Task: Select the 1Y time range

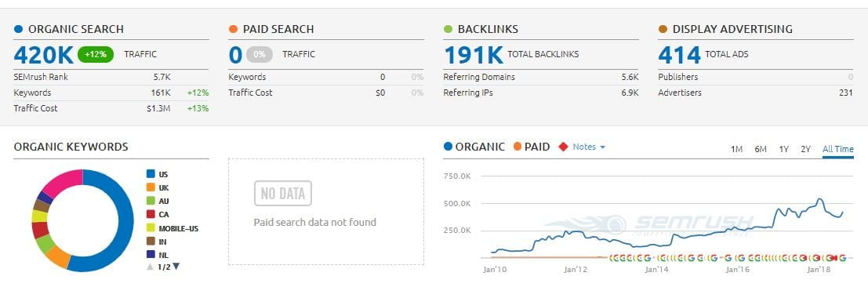Action: [784, 149]
